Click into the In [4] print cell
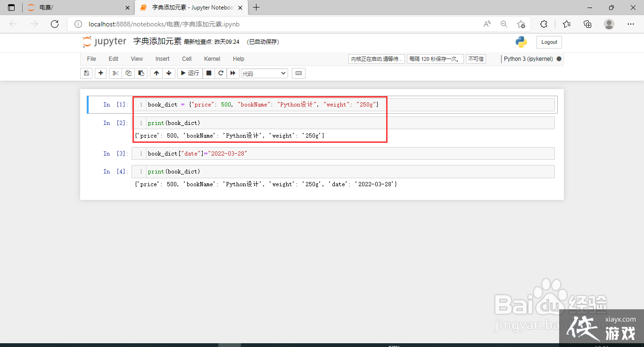 click(x=344, y=172)
